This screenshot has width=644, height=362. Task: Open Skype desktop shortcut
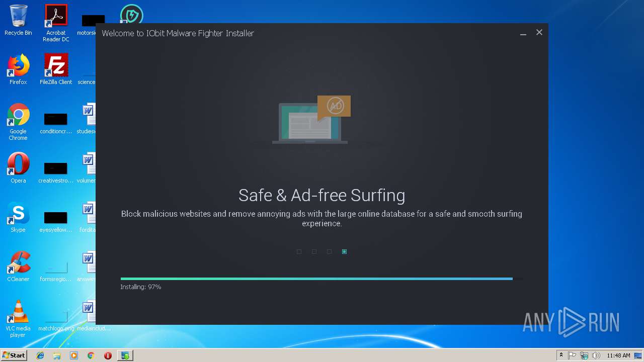(18, 217)
